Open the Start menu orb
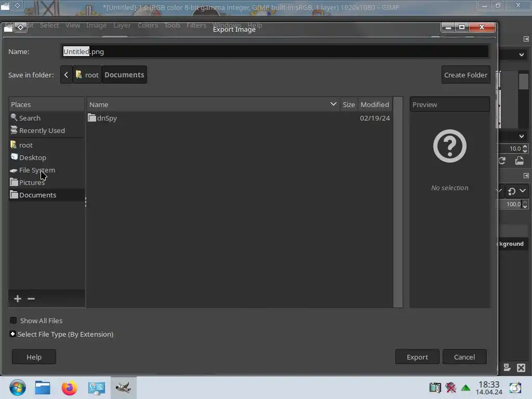This screenshot has width=532, height=399. point(17,388)
